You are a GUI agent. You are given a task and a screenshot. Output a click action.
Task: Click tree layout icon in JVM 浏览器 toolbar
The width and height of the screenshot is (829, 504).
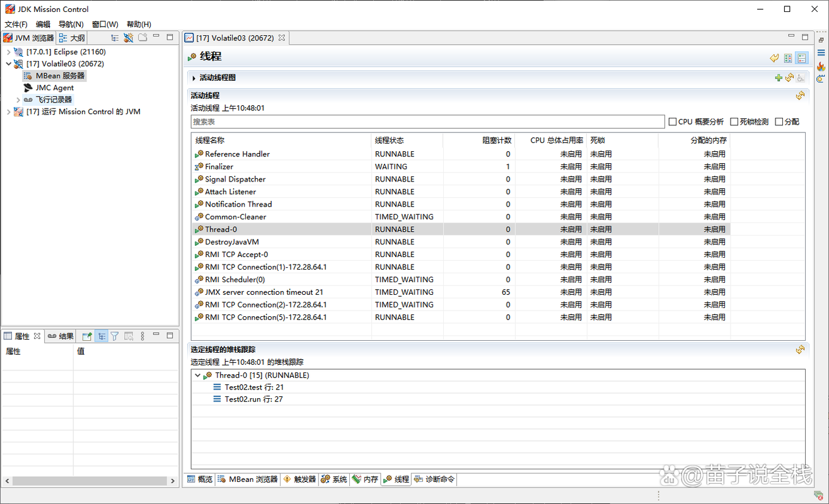pos(115,38)
